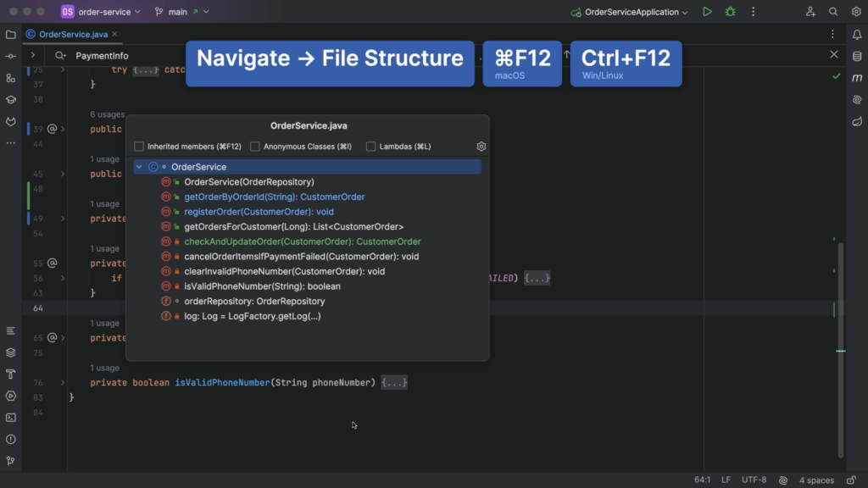Open the Maven tool window icon

coord(857,78)
